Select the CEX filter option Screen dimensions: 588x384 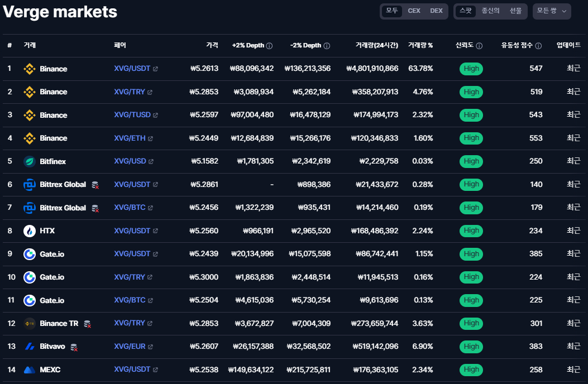click(x=414, y=11)
